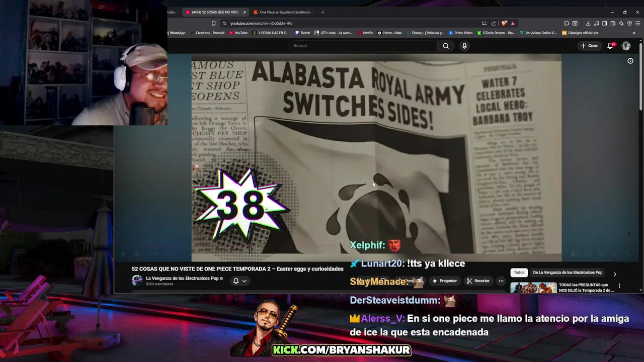Image resolution: width=644 pixels, height=362 pixels.
Task: Click the video info card icon
Action: (x=630, y=61)
